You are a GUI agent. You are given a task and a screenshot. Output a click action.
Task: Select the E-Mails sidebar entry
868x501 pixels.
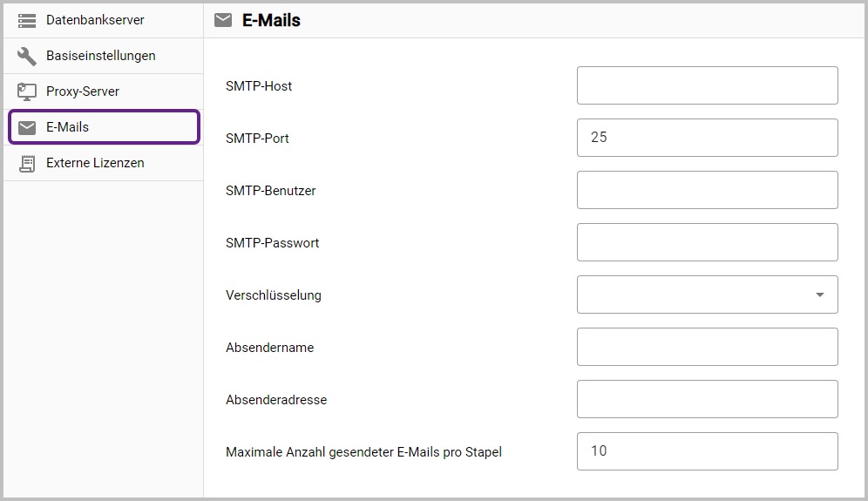[68, 127]
